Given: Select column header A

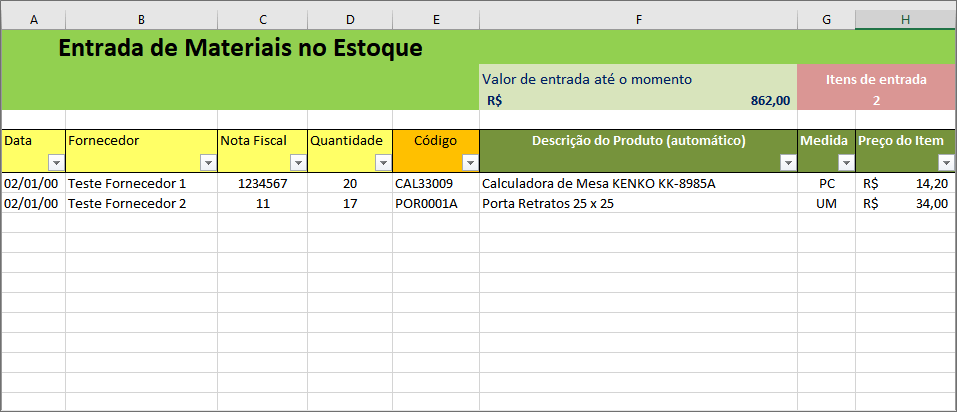Looking at the screenshot, I should tap(34, 20).
